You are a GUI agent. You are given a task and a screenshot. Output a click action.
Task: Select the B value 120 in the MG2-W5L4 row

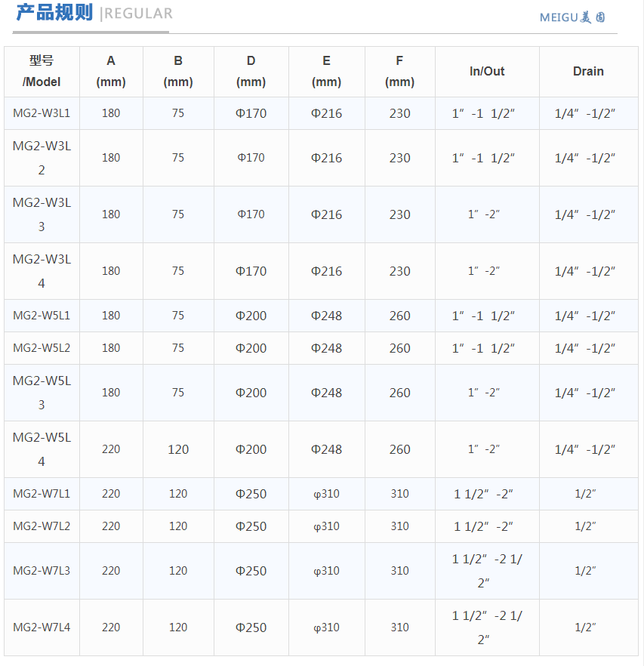(x=178, y=449)
